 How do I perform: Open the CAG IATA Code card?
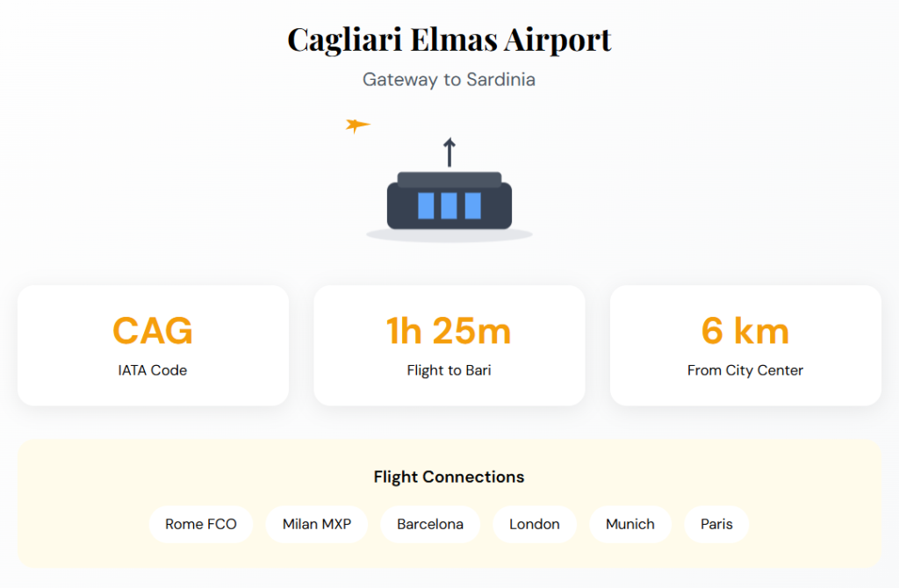click(153, 345)
